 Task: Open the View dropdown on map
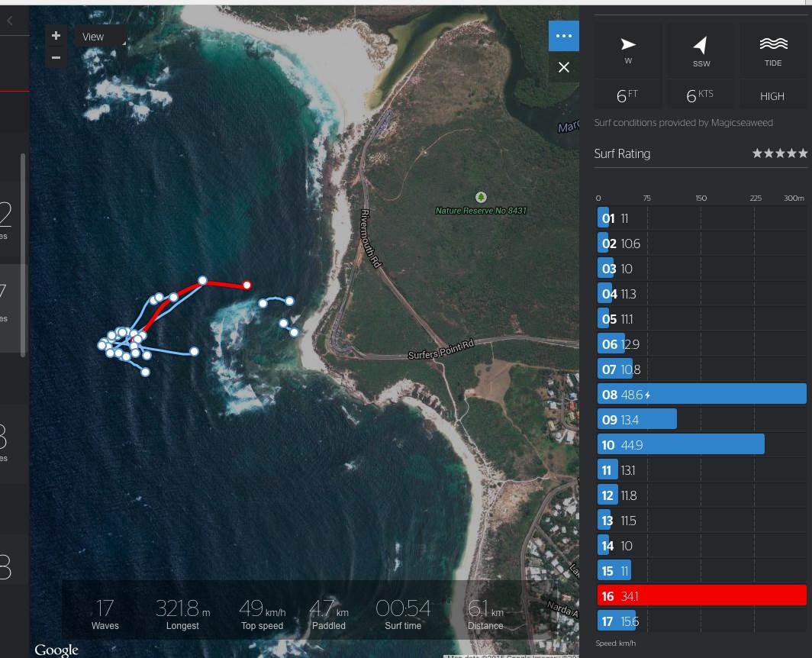pos(101,37)
